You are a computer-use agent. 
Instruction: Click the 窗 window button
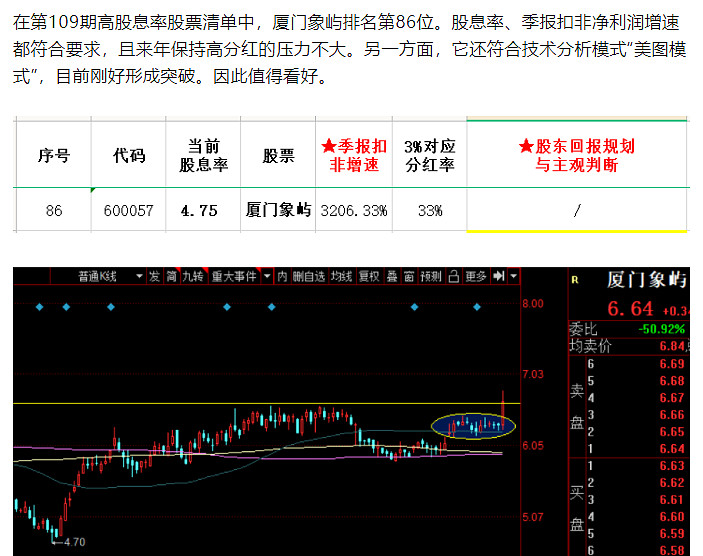click(409, 277)
